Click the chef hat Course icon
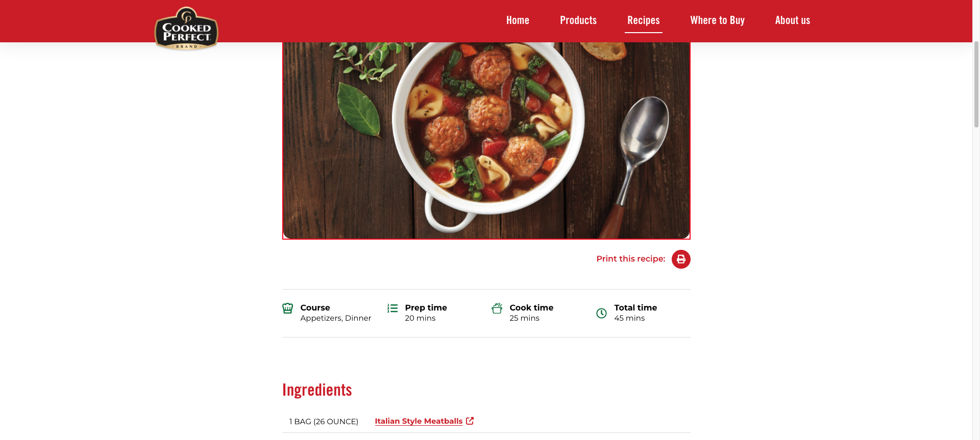Viewport: 980px width, 440px height. 288,308
